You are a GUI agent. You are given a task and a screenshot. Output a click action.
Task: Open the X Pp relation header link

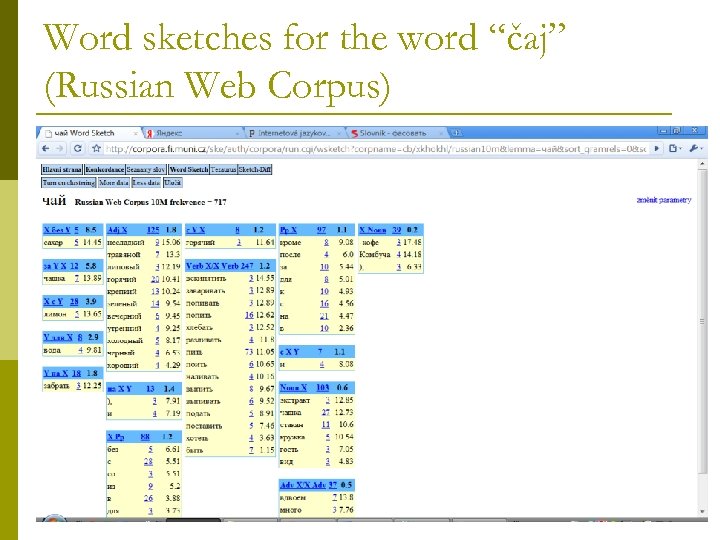116,437
